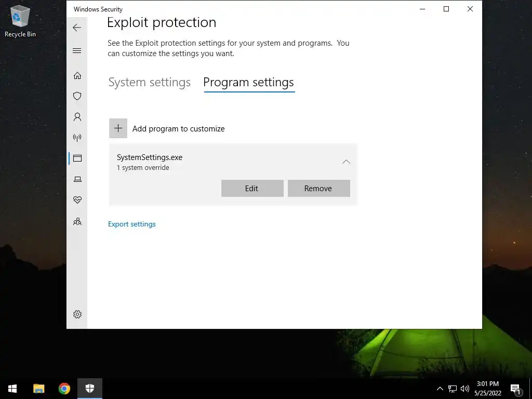This screenshot has width=532, height=399.
Task: Open Recycle Bin on desktop
Action: click(20, 21)
